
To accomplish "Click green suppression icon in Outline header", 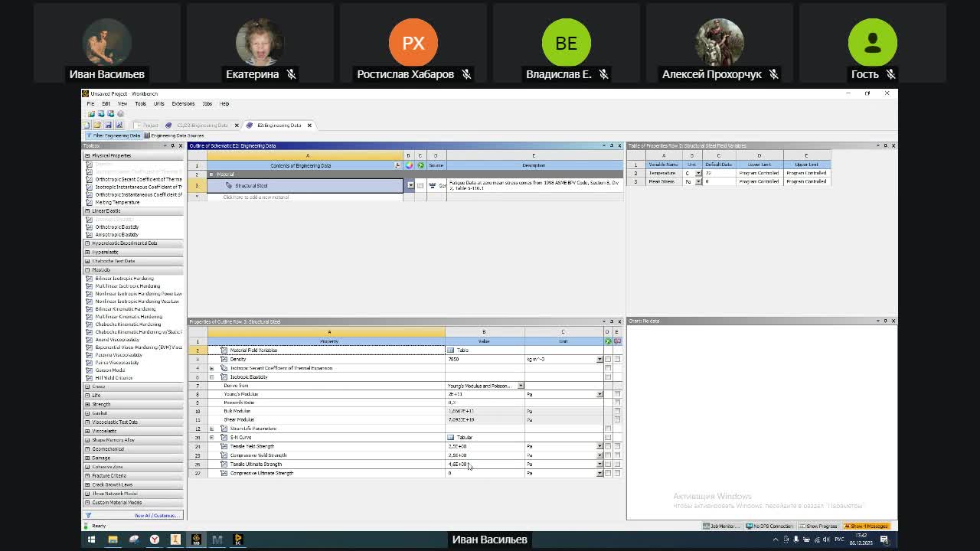I will pos(420,165).
